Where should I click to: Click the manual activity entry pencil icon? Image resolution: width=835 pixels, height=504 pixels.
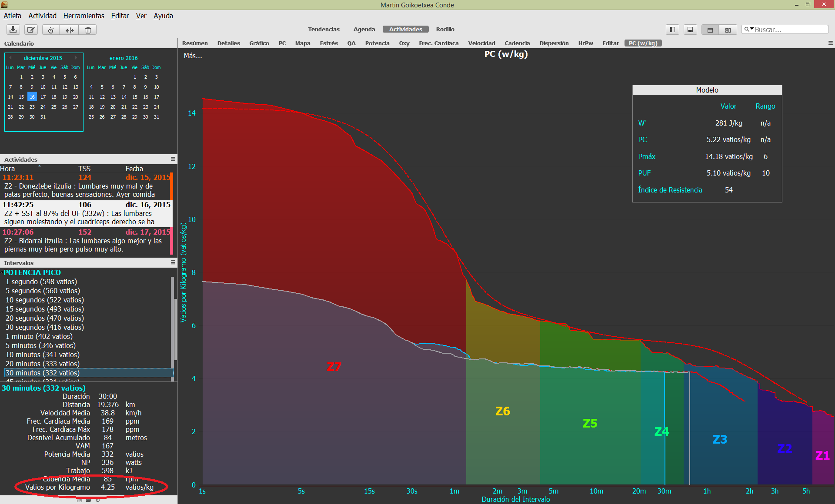point(31,30)
